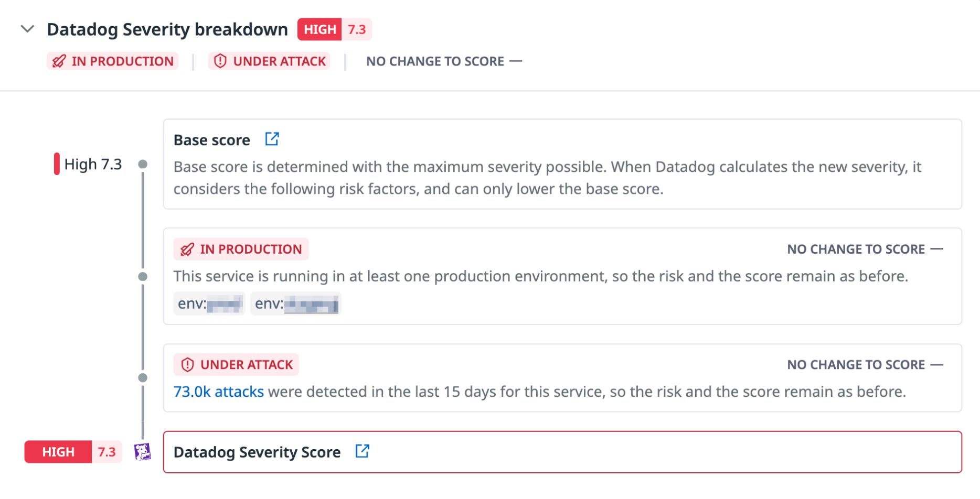Click the Datadog mascot icon beside severity score
This screenshot has height=499, width=980.
(142, 451)
